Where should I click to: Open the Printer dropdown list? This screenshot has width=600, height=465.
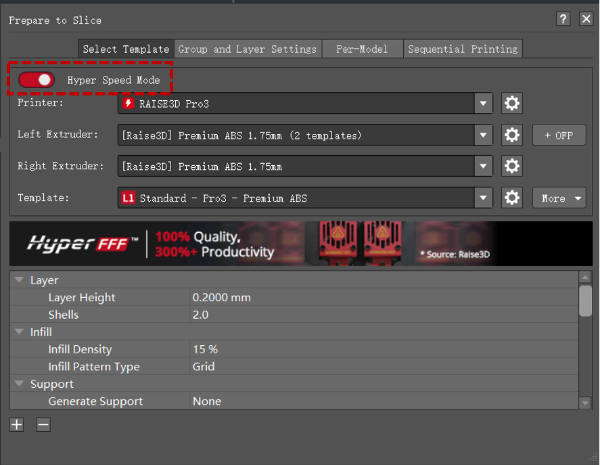coord(484,103)
